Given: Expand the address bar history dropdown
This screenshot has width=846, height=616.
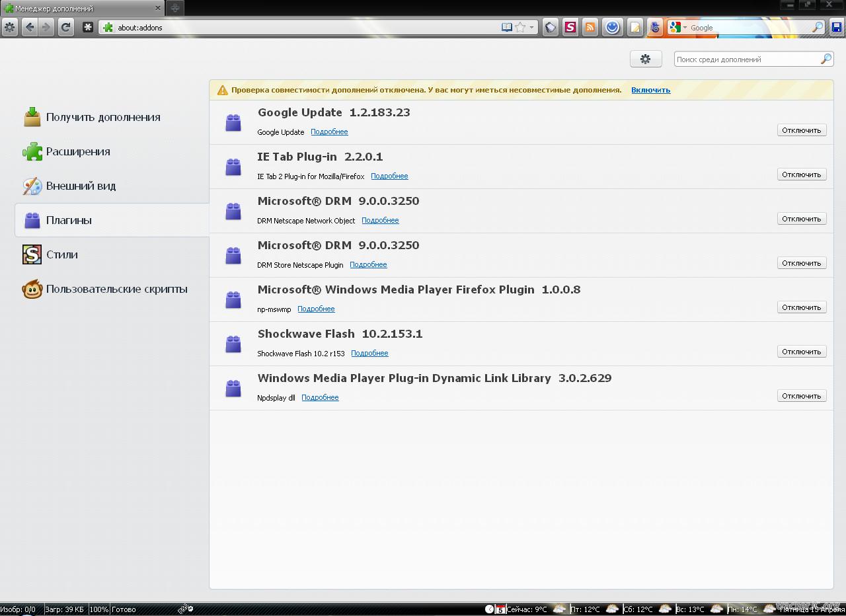Looking at the screenshot, I should 531,28.
